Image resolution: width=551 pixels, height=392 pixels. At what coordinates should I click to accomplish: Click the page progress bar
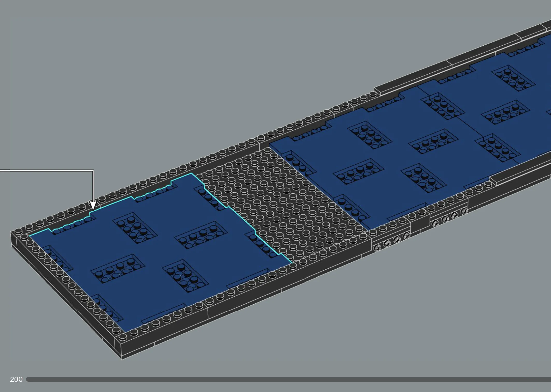288,379
